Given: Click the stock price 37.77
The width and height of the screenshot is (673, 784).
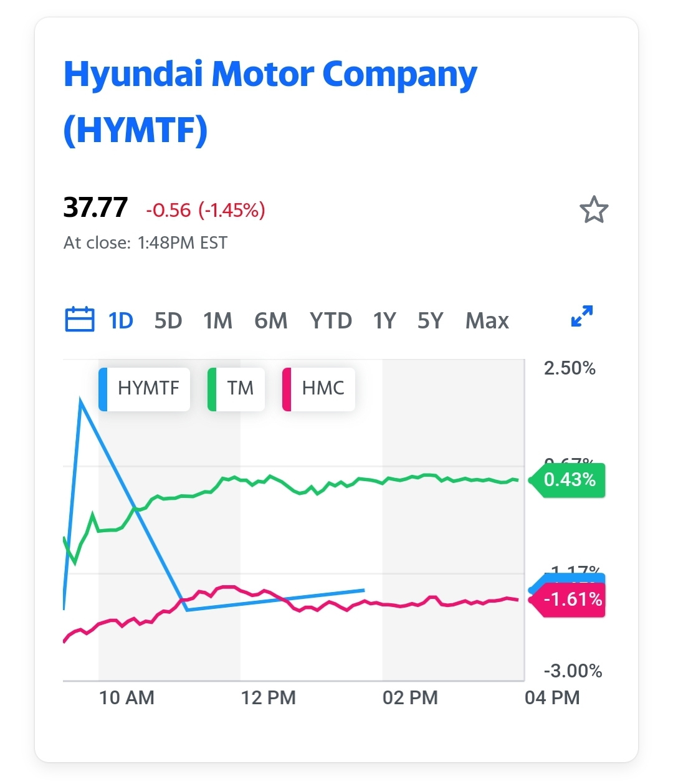Looking at the screenshot, I should [96, 208].
